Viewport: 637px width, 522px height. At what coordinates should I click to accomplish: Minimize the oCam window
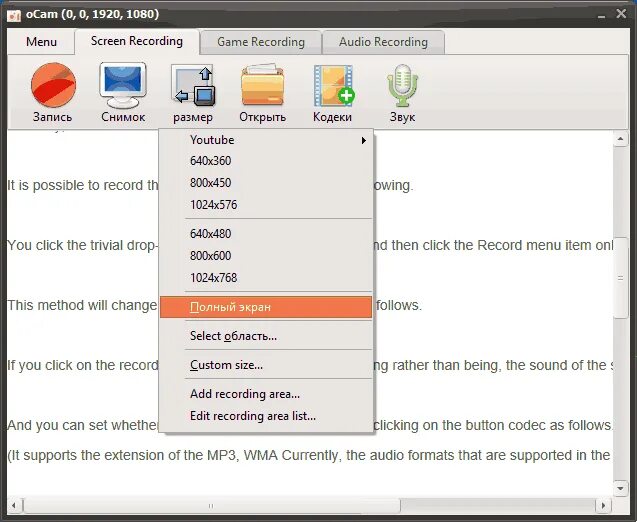coord(602,15)
